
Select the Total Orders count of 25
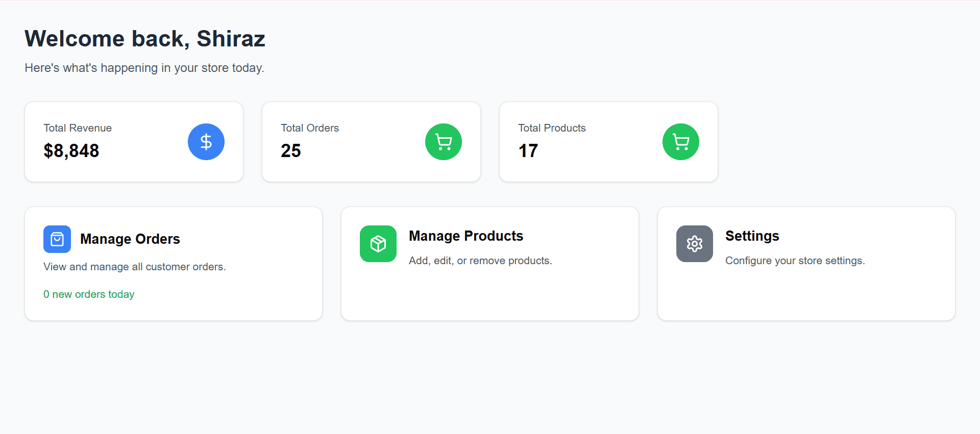[290, 151]
